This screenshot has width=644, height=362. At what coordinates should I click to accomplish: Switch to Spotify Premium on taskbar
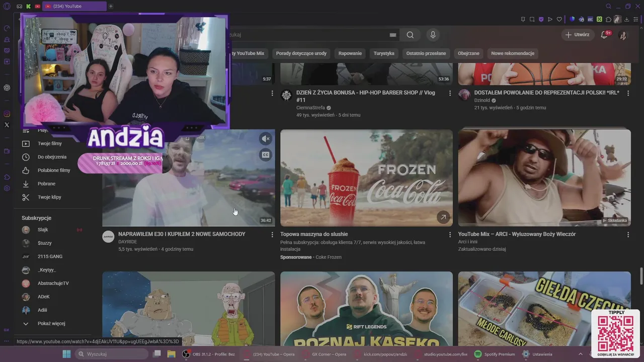point(495,354)
